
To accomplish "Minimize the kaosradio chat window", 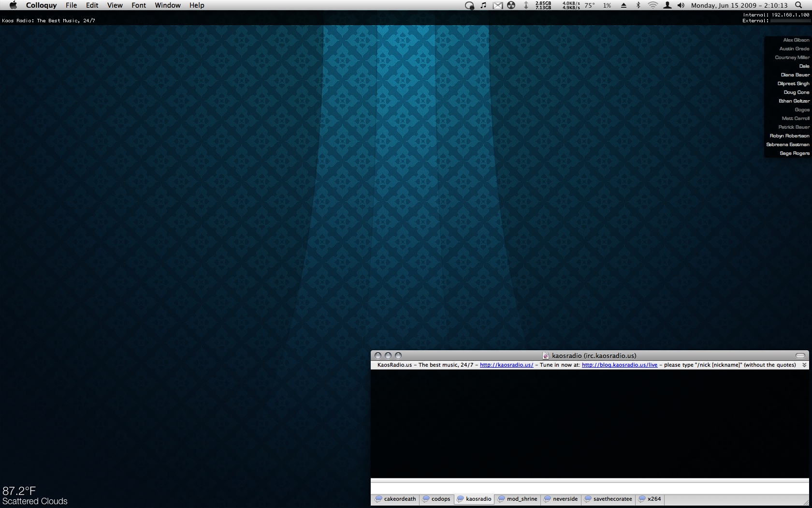I will click(x=388, y=356).
